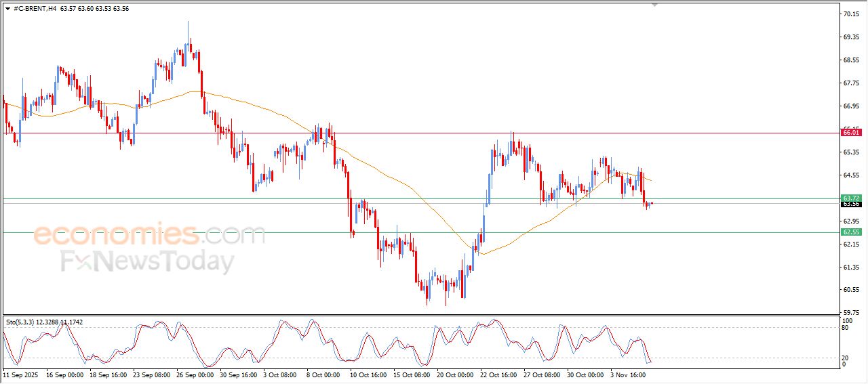The height and width of the screenshot is (384, 868).
Task: Click the arrow beside the #C-BRENT,H4 title
Action: click(x=7, y=9)
